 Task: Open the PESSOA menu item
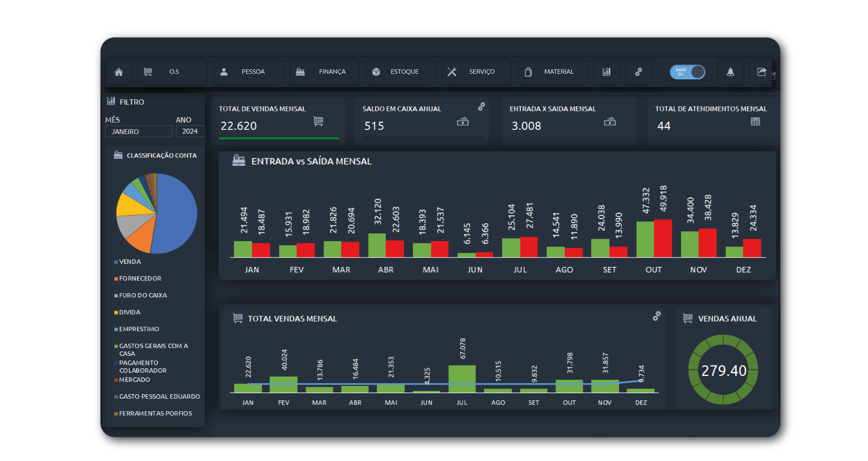point(248,72)
